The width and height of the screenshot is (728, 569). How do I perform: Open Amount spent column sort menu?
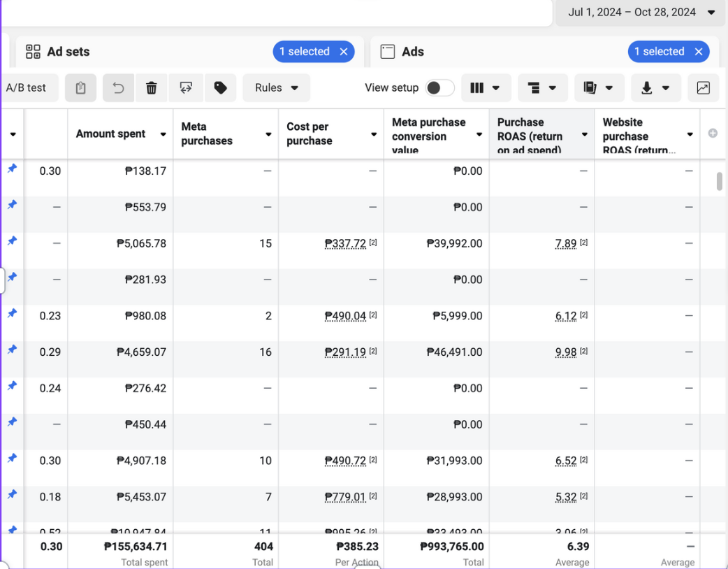pyautogui.click(x=163, y=134)
